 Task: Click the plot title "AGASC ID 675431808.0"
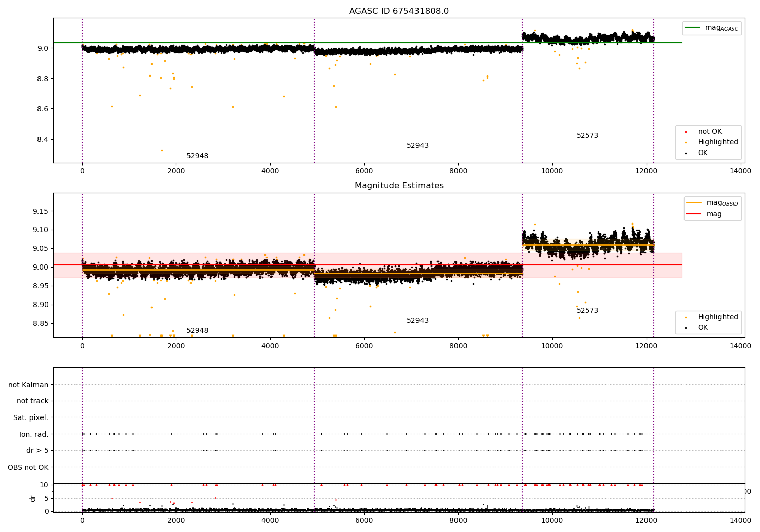399,11
